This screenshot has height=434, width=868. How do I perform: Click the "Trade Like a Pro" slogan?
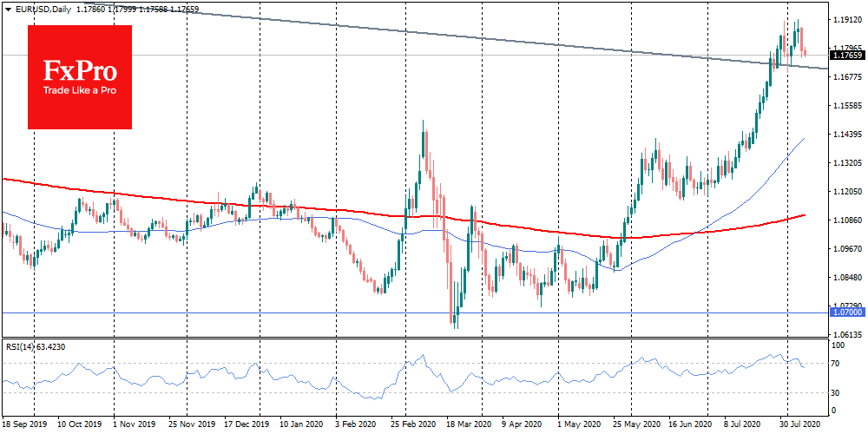pyautogui.click(x=80, y=91)
